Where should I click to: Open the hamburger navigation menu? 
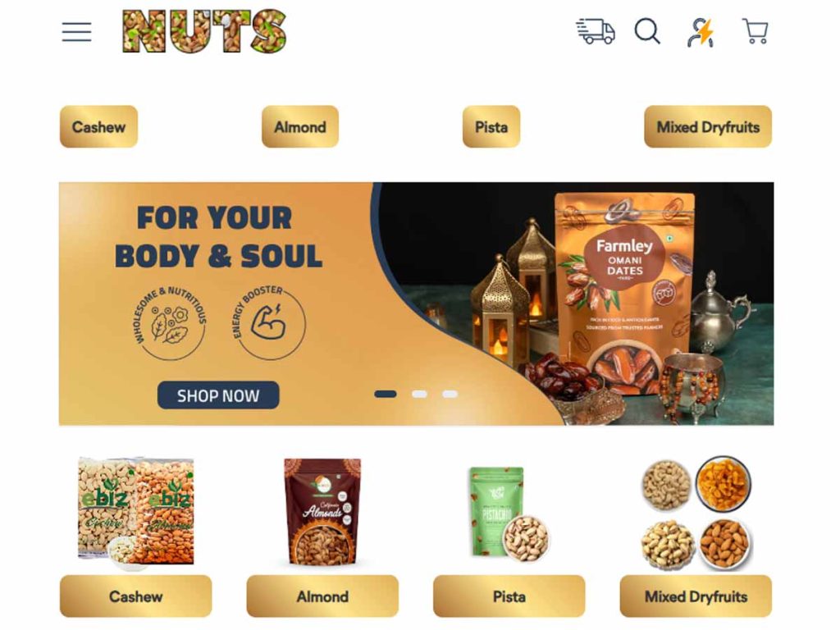click(76, 32)
